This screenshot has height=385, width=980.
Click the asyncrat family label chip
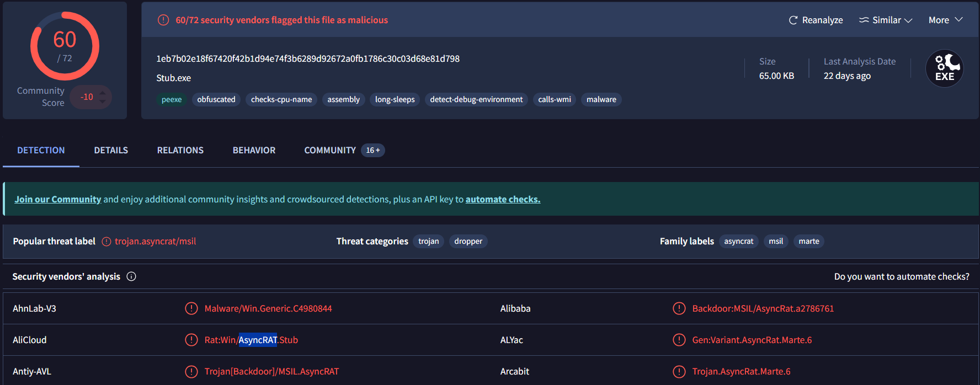(739, 241)
